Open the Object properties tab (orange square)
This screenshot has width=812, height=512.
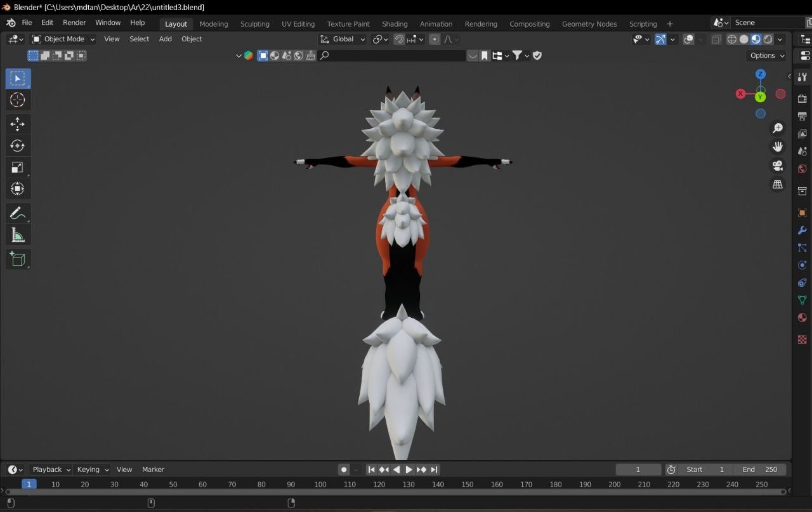tap(802, 213)
